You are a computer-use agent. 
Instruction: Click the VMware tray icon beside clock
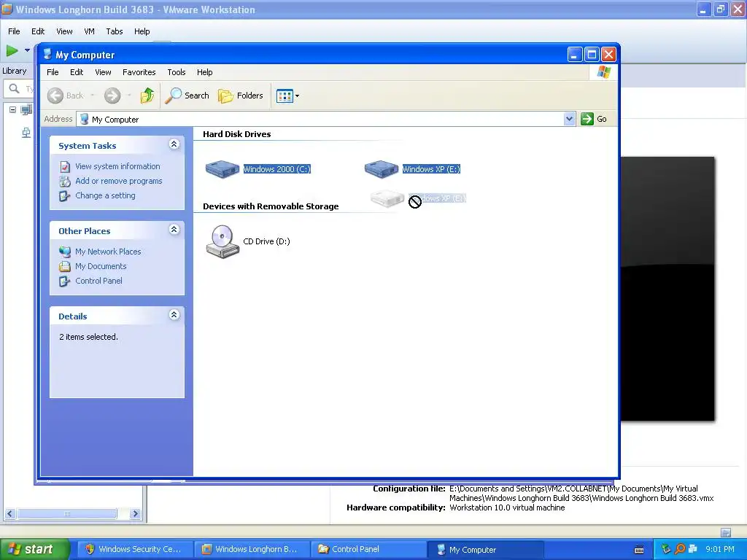693,549
